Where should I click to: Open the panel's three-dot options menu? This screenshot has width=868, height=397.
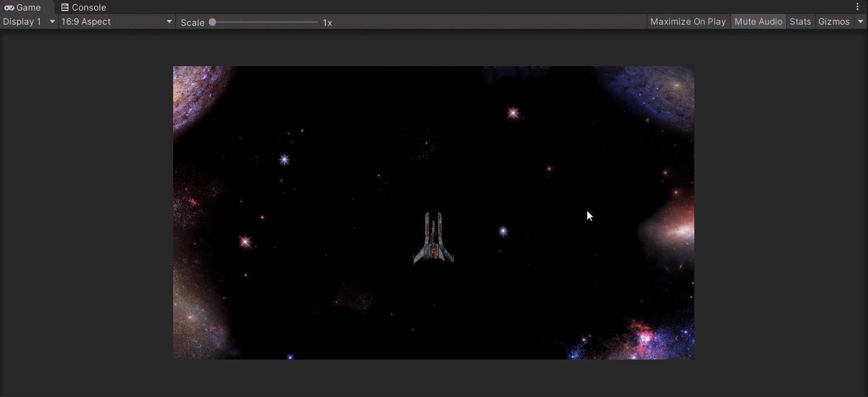coord(857,7)
